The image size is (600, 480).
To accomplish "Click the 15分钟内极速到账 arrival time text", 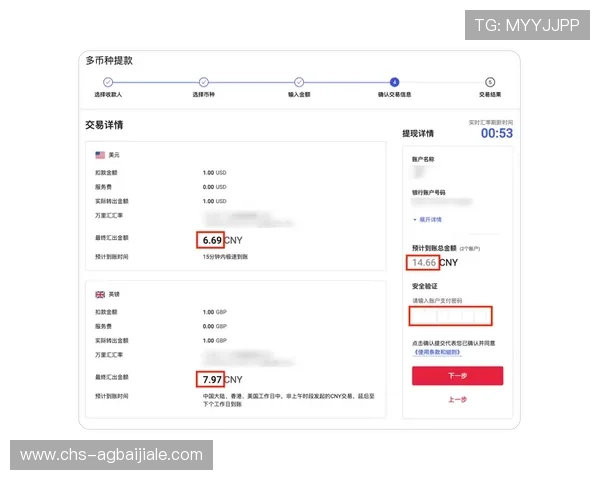I will pos(225,257).
